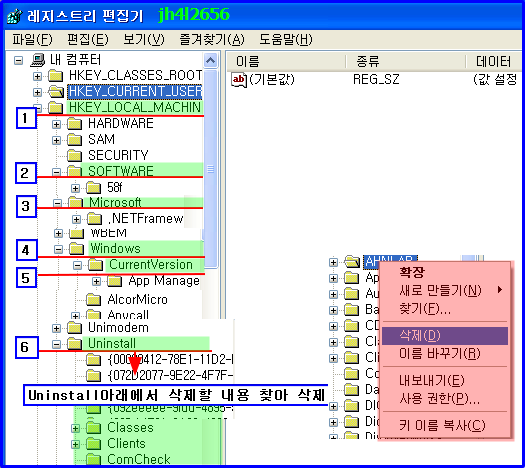
Task: Choose 찾기(F)... in the context menu
Action: click(445, 309)
